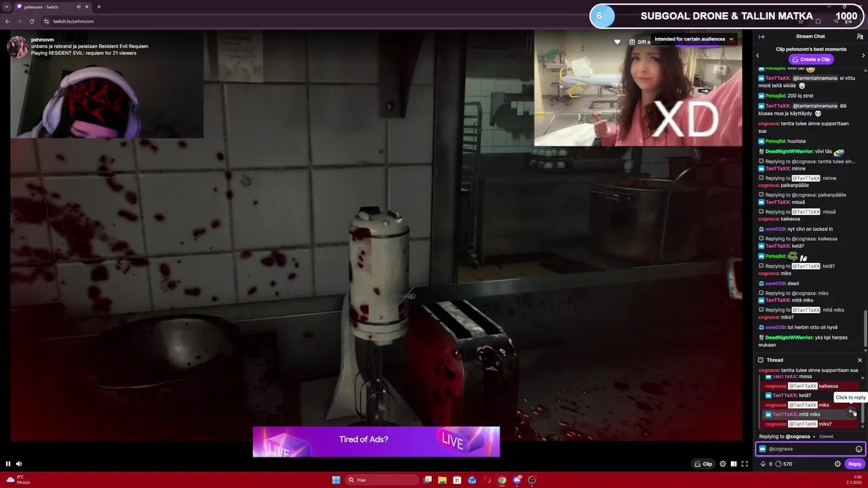Show next chat banner with right chevron

point(863,56)
